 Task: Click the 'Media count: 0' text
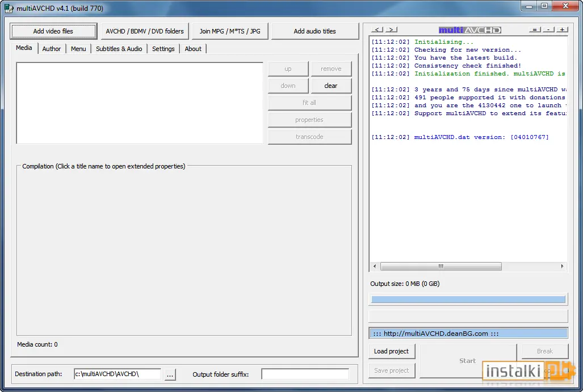click(x=37, y=344)
